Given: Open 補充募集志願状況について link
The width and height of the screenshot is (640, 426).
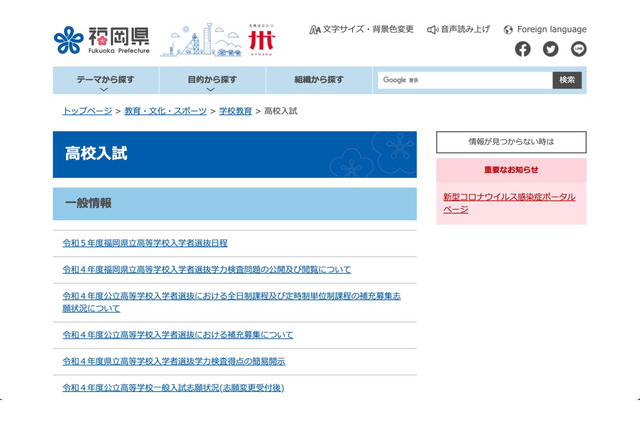Looking at the screenshot, I should pos(231,302).
